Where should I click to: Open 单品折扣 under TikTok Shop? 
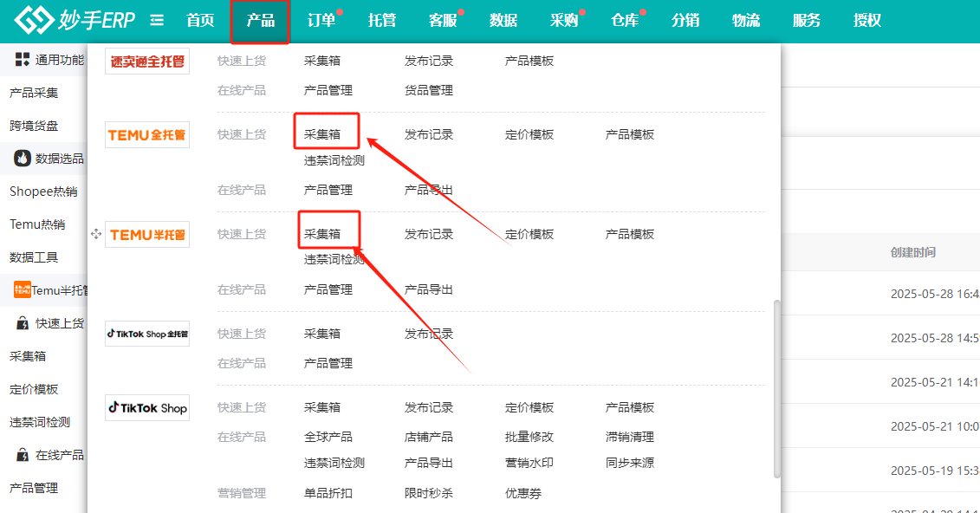click(328, 493)
